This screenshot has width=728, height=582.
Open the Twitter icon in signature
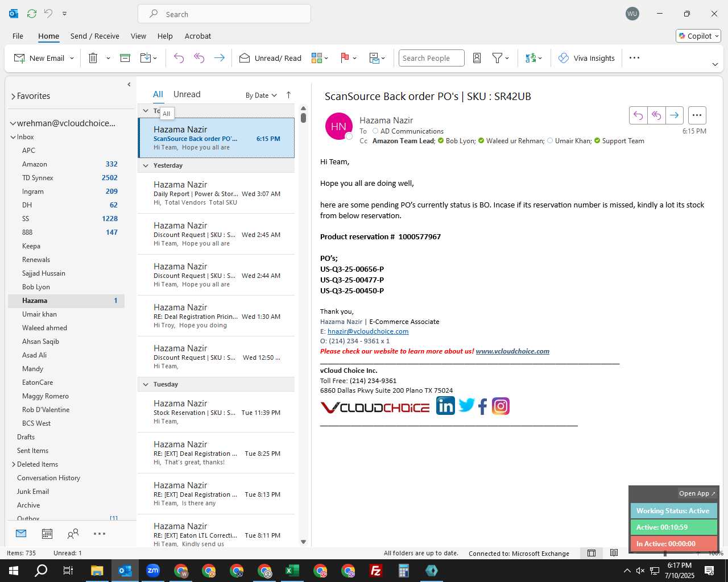(466, 405)
